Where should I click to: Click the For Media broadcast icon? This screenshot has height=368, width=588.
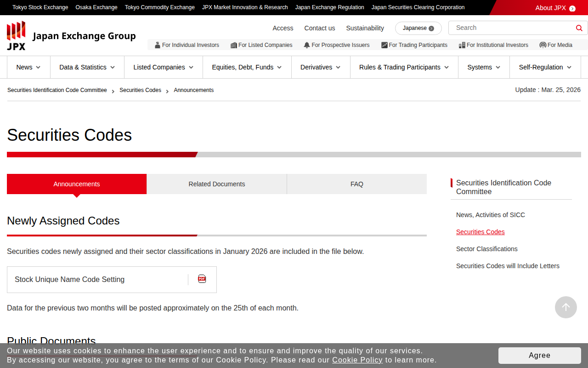[x=543, y=45]
